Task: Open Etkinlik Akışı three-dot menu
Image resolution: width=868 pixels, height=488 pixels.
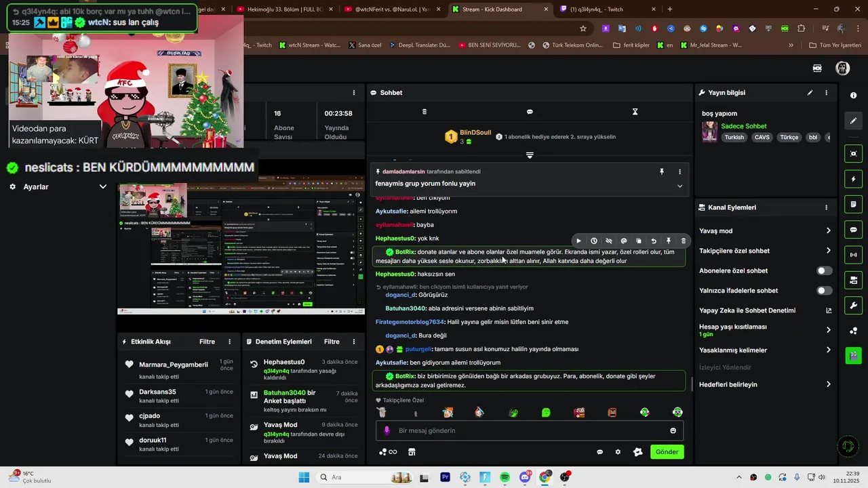Action: (229, 342)
